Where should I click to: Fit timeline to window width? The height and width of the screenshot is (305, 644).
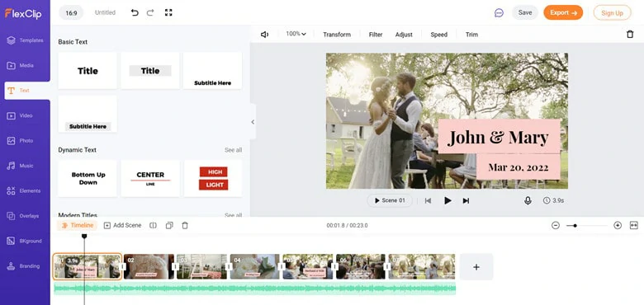(634, 225)
